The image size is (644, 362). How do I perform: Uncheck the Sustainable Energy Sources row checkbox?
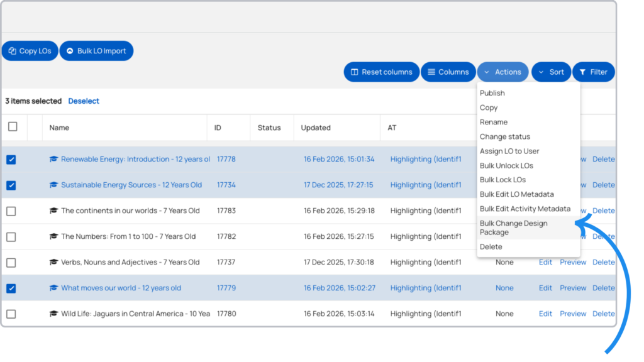coord(11,185)
